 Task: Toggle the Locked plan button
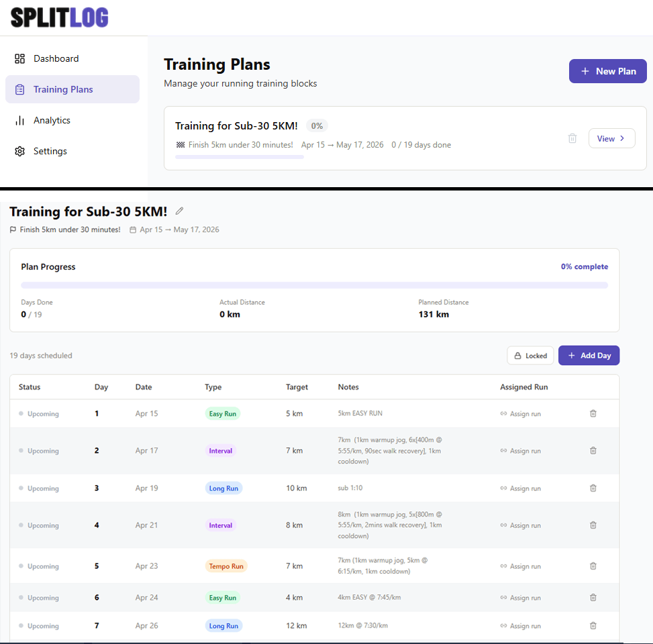[530, 356]
